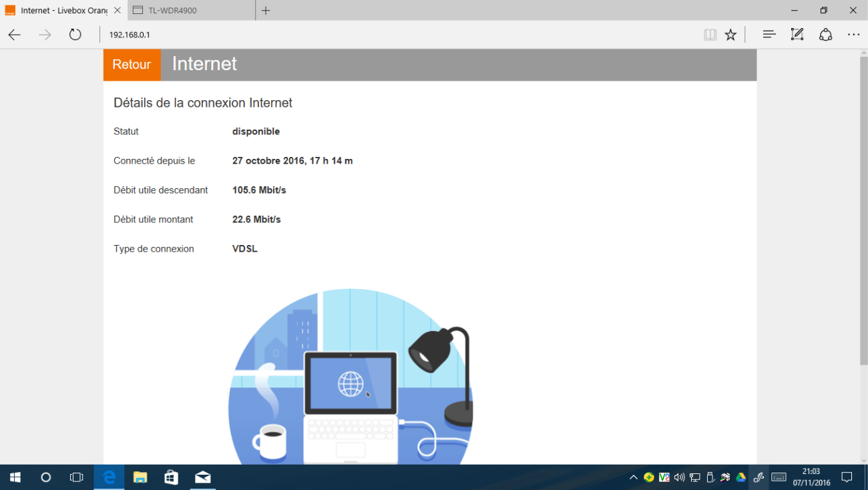Close the Internet - Livebox tab
Screen dimensions: 868x490
coord(117,10)
